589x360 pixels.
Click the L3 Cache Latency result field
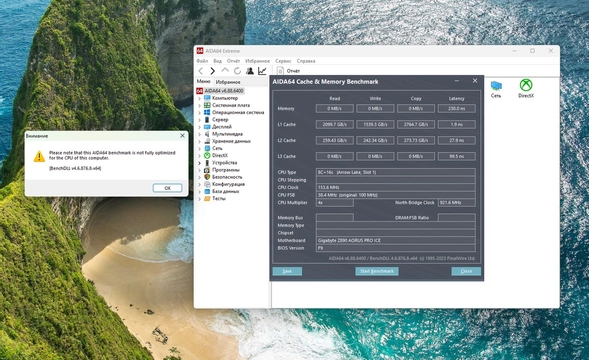457,156
